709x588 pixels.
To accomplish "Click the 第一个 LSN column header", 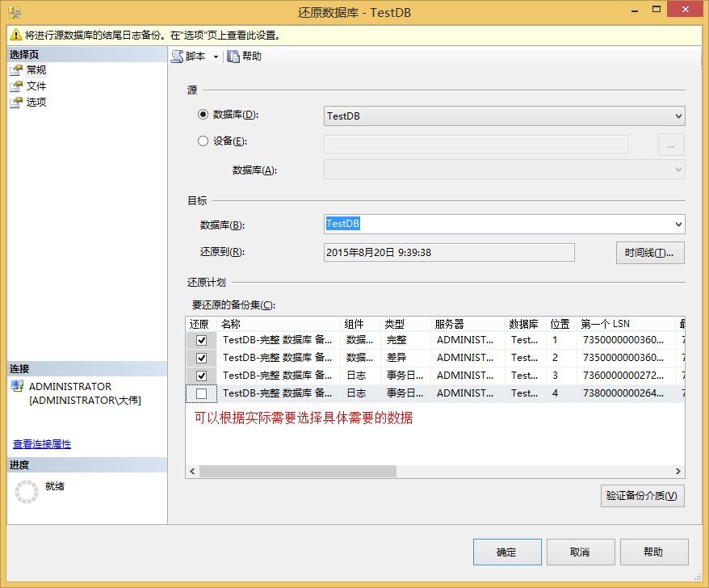I will click(627, 324).
